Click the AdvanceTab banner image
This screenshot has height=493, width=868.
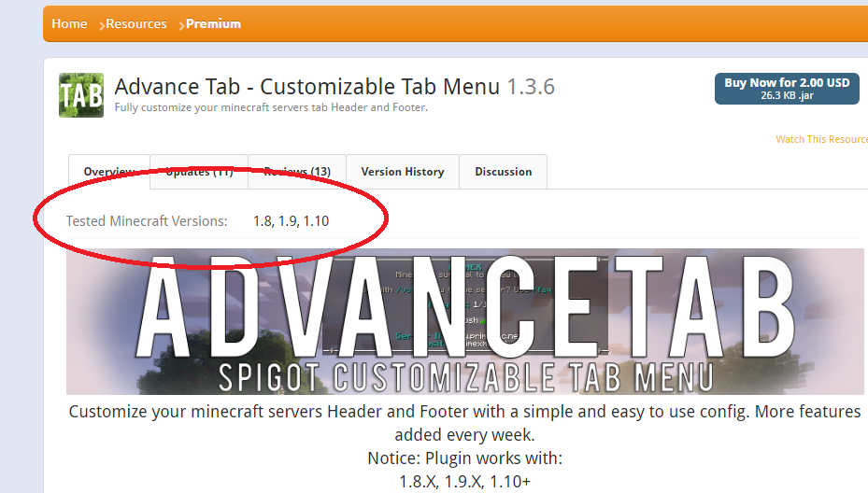click(465, 321)
